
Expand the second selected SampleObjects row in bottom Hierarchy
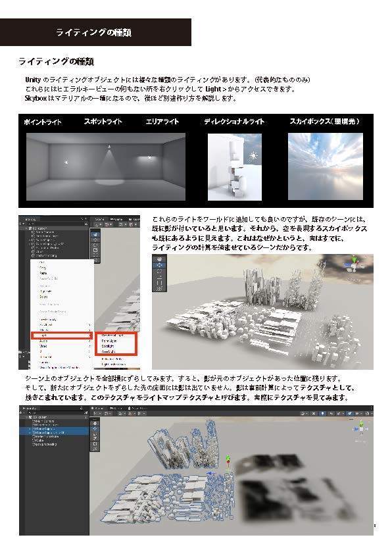pos(30,432)
